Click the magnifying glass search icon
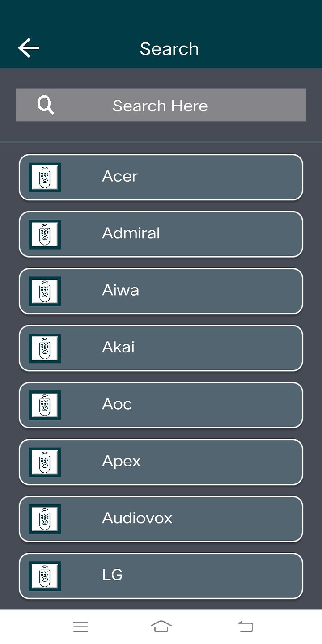Image resolution: width=322 pixels, height=644 pixels. (x=45, y=106)
